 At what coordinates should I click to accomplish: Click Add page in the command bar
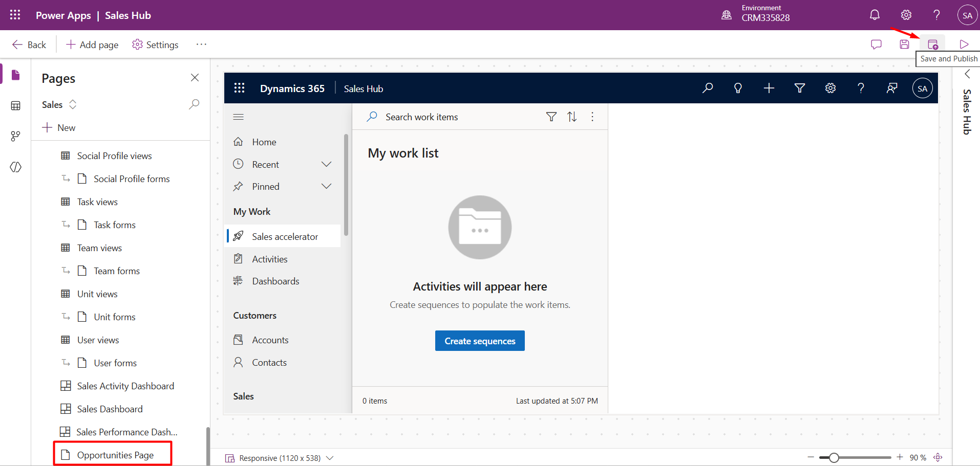click(x=92, y=45)
